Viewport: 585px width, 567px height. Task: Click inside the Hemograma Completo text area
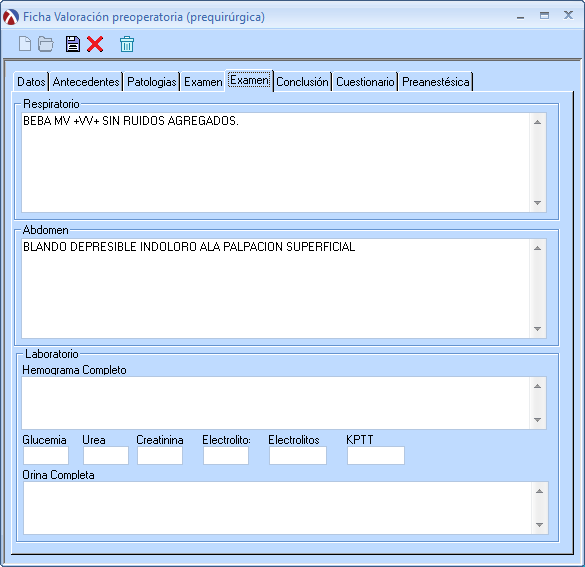(x=276, y=403)
